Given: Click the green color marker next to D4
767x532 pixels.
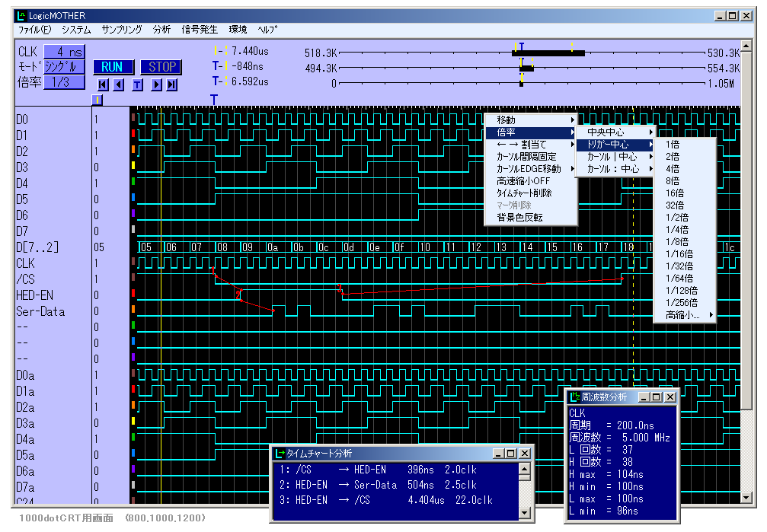Looking at the screenshot, I should point(133,183).
